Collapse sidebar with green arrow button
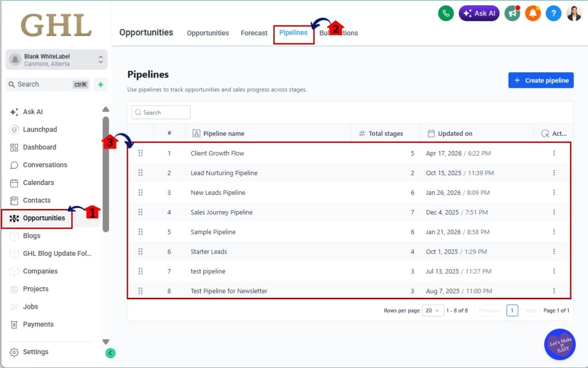Image resolution: width=588 pixels, height=368 pixels. click(x=110, y=352)
